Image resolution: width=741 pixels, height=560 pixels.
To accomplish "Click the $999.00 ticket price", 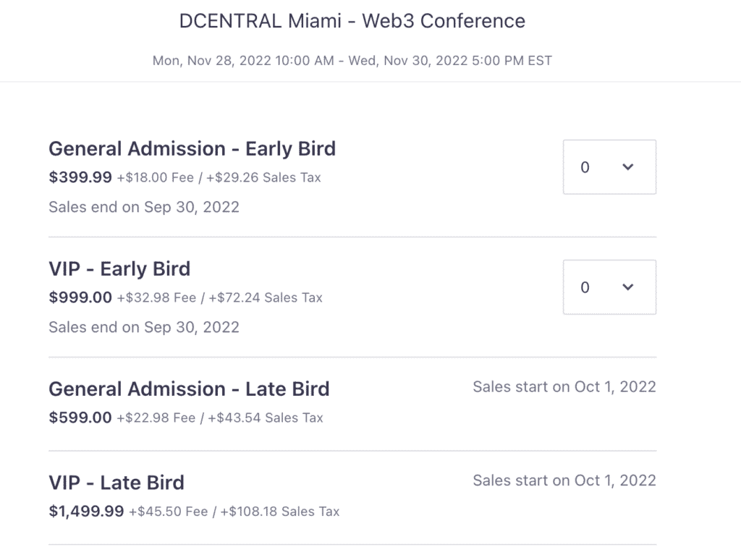I will coord(80,297).
